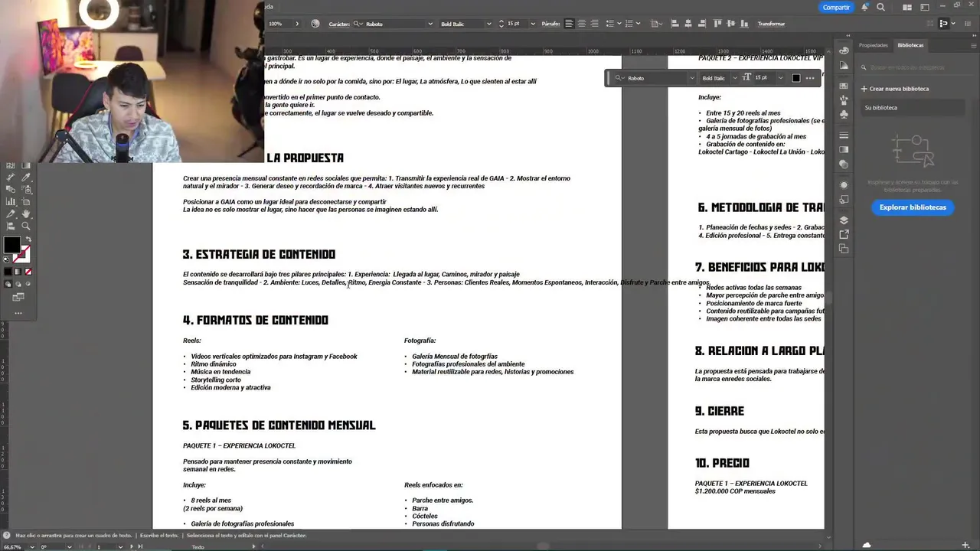
Task: Click the black Fill color swatch
Action: pyautogui.click(x=12, y=244)
